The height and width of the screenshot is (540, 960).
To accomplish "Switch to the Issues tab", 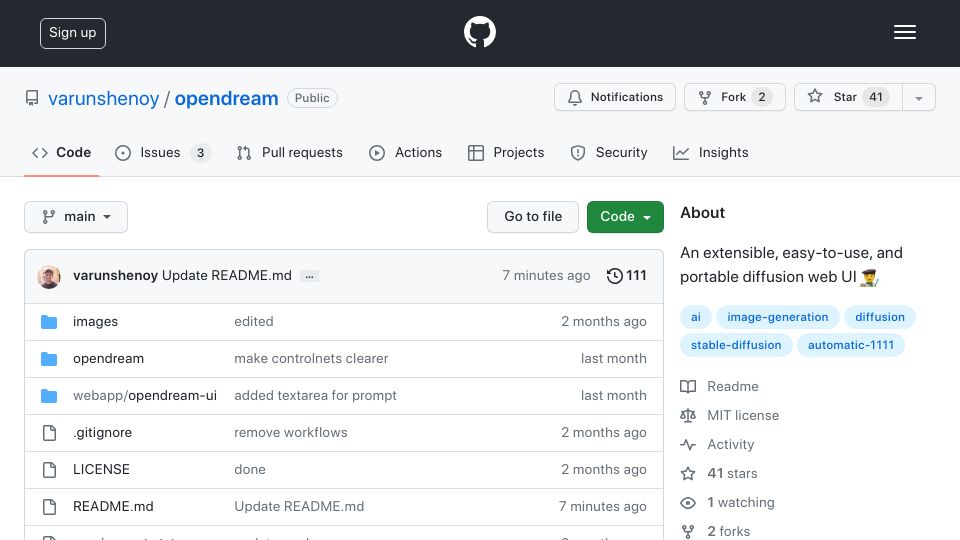I will tap(162, 152).
